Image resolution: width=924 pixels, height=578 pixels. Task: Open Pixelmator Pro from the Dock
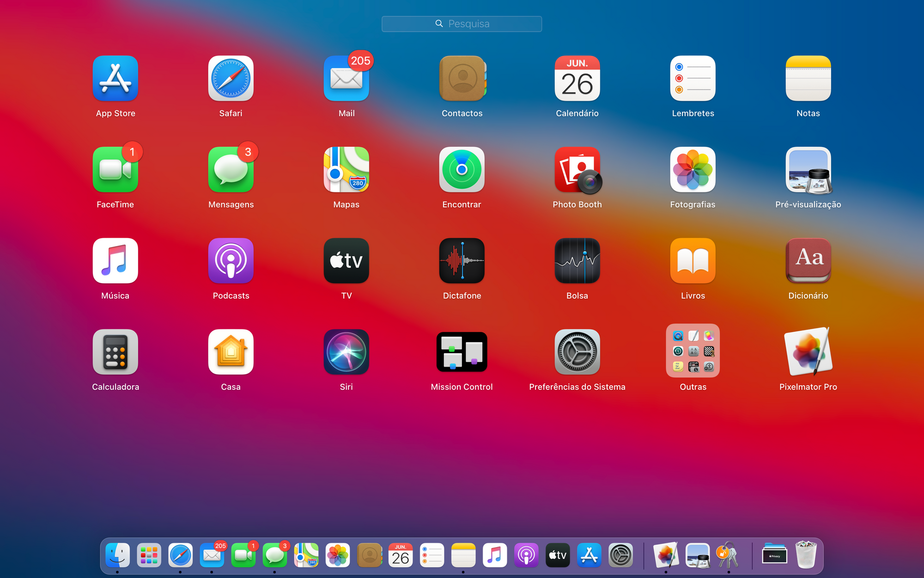pyautogui.click(x=666, y=555)
